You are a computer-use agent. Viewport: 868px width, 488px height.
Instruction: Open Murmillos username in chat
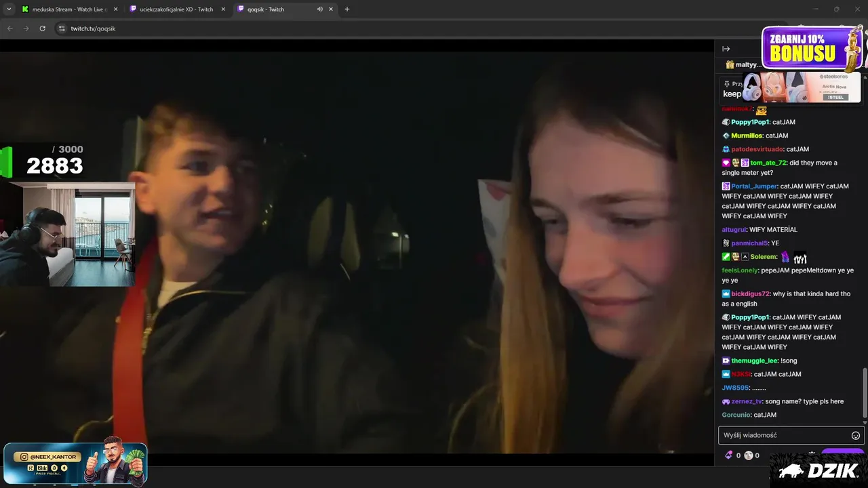(x=746, y=136)
